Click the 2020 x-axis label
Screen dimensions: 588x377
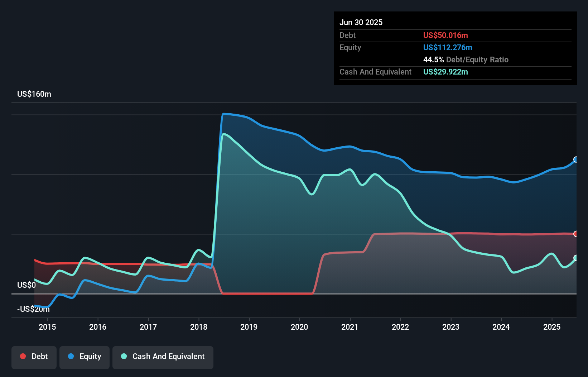coord(299,327)
